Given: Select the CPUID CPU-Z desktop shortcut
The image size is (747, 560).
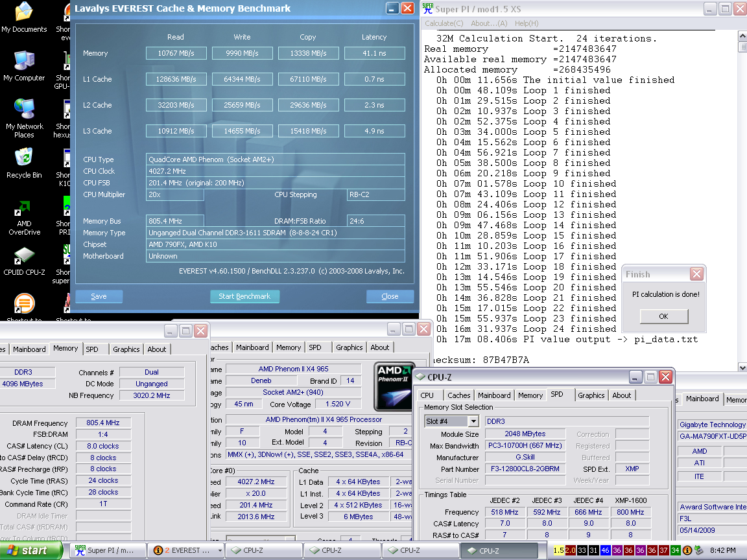Looking at the screenshot, I should [24, 261].
